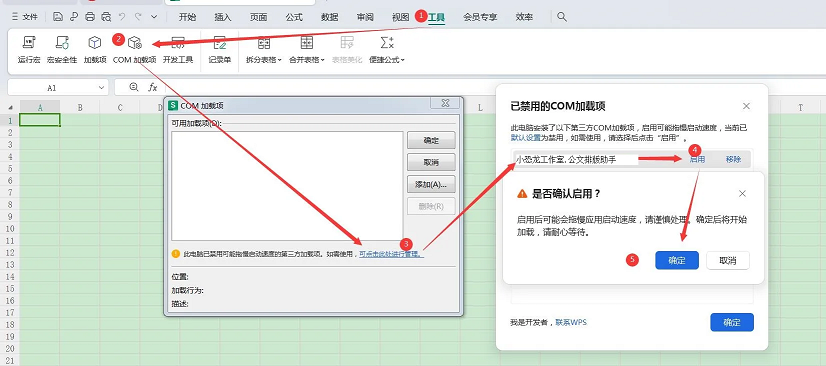
Task: Select column T header
Action: [x=800, y=107]
